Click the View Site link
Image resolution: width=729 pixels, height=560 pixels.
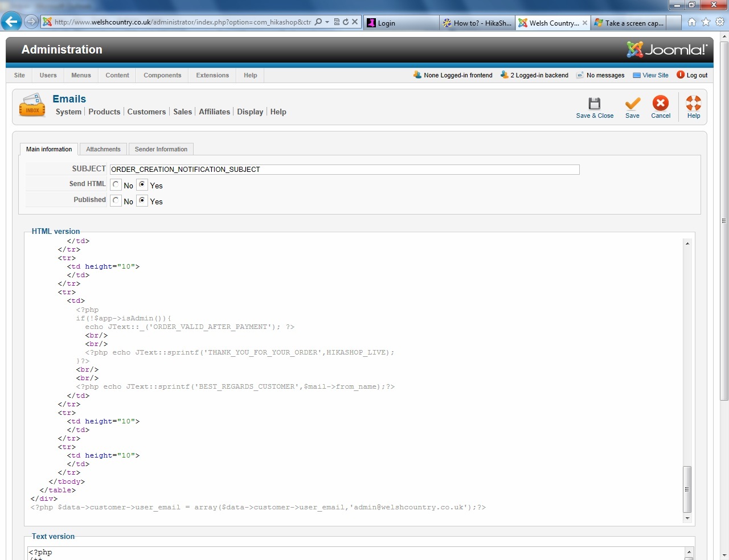coord(655,75)
